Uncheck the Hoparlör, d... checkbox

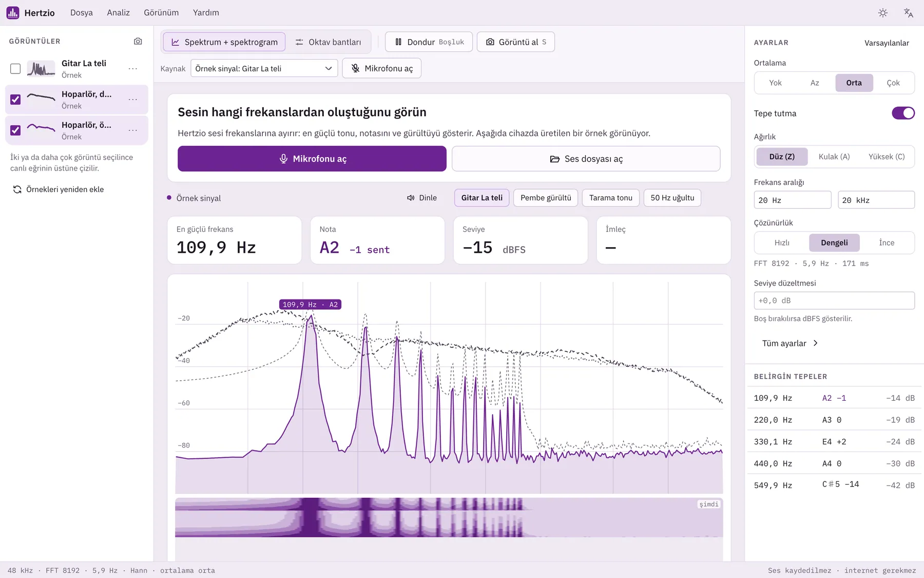point(15,100)
